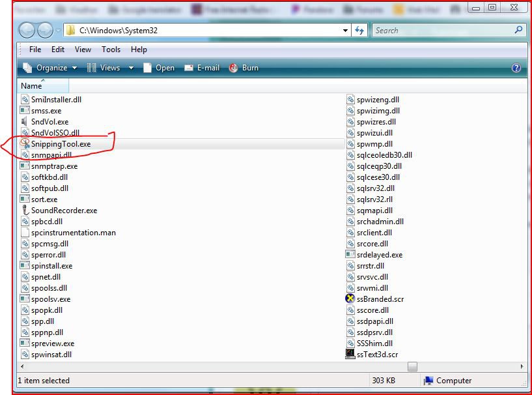
Task: Click the ssBranded.scr icon
Action: click(350, 299)
